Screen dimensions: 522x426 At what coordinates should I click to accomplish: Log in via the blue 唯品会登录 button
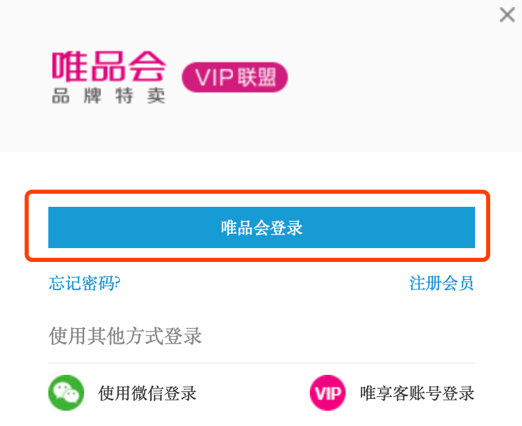[x=261, y=227]
